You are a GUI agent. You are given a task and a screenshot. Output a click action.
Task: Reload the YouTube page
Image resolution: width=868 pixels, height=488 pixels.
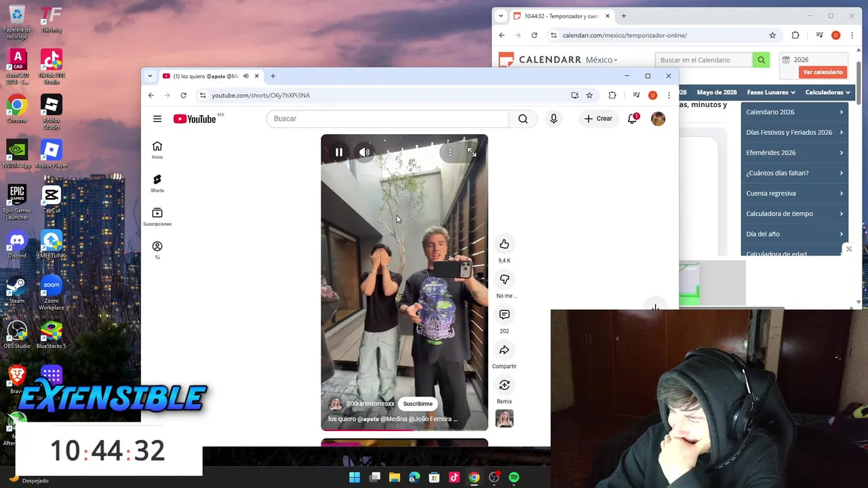(183, 96)
